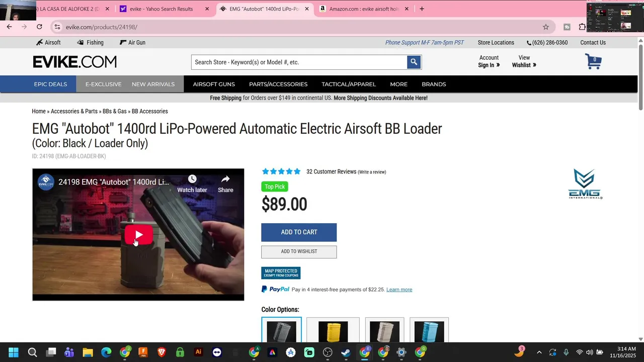Expand the MORE navigation menu

click(398, 84)
